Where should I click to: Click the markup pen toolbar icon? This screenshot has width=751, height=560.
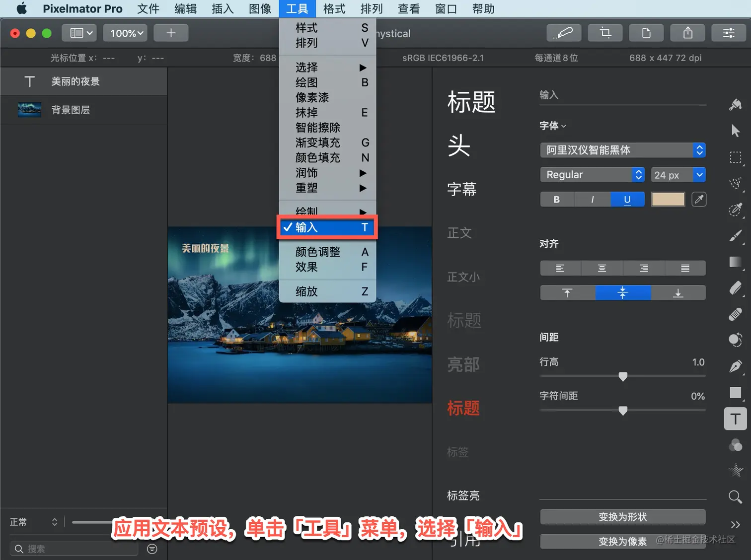click(564, 33)
